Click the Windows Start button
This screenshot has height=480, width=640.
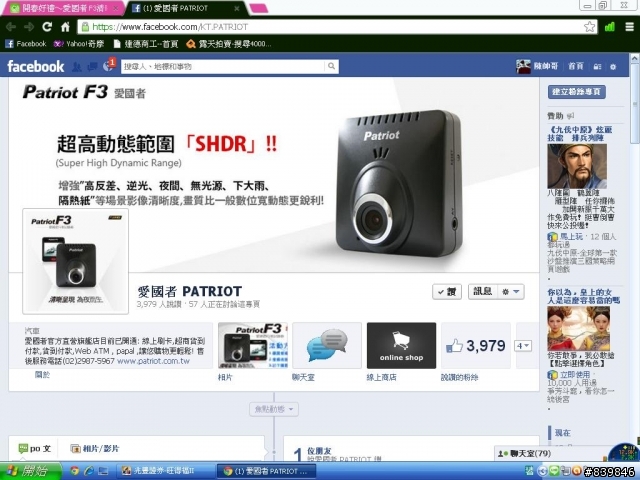(31, 471)
